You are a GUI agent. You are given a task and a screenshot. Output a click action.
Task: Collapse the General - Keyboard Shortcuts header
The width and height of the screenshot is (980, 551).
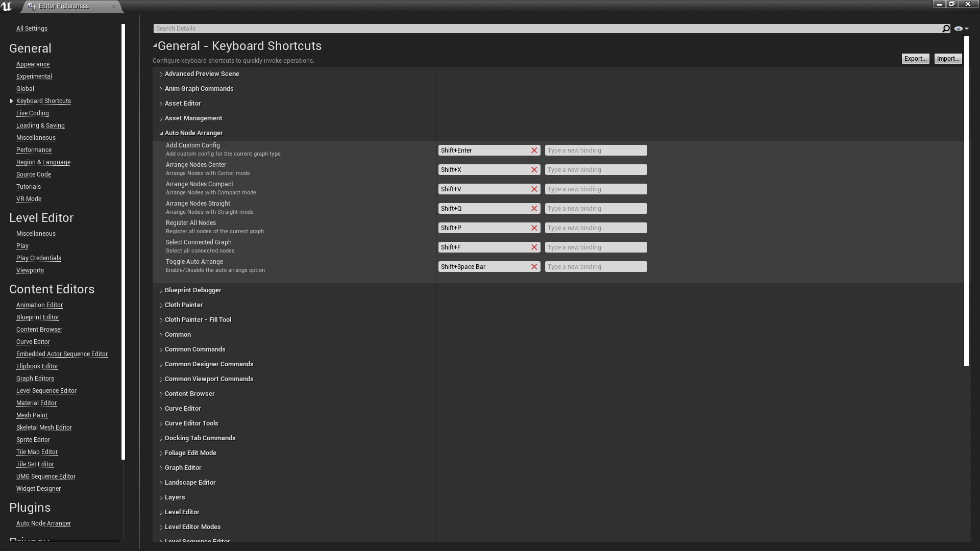tap(155, 46)
